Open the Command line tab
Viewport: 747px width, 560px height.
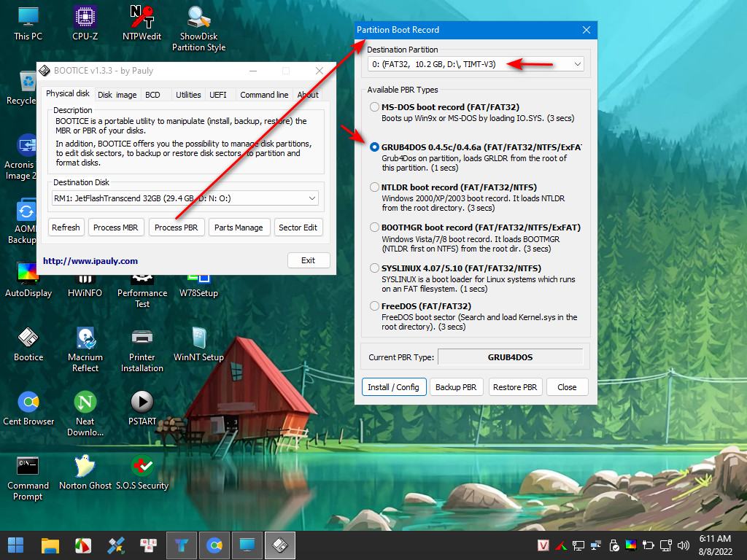coord(264,95)
